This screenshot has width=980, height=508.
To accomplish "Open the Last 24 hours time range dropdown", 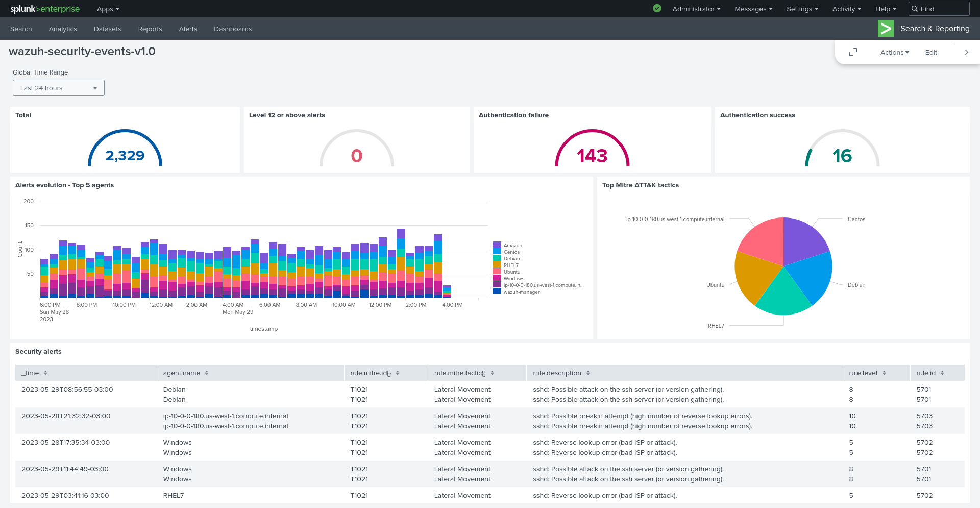I will (x=59, y=88).
